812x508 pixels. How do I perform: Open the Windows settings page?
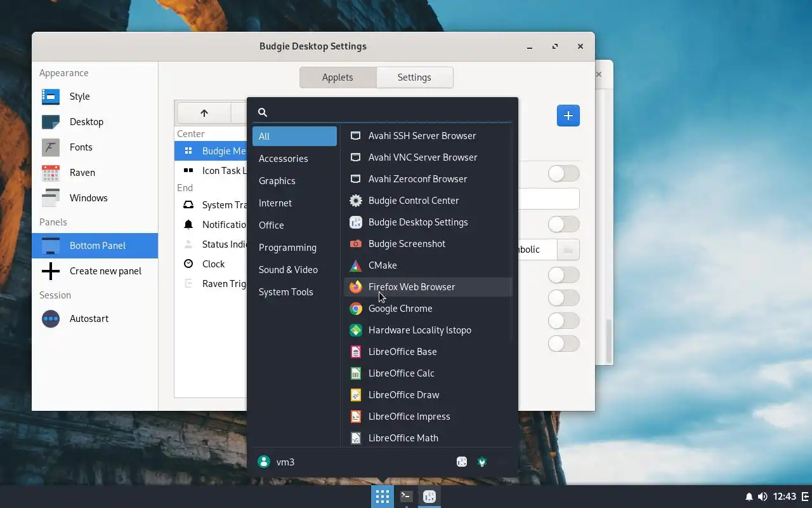click(x=95, y=198)
